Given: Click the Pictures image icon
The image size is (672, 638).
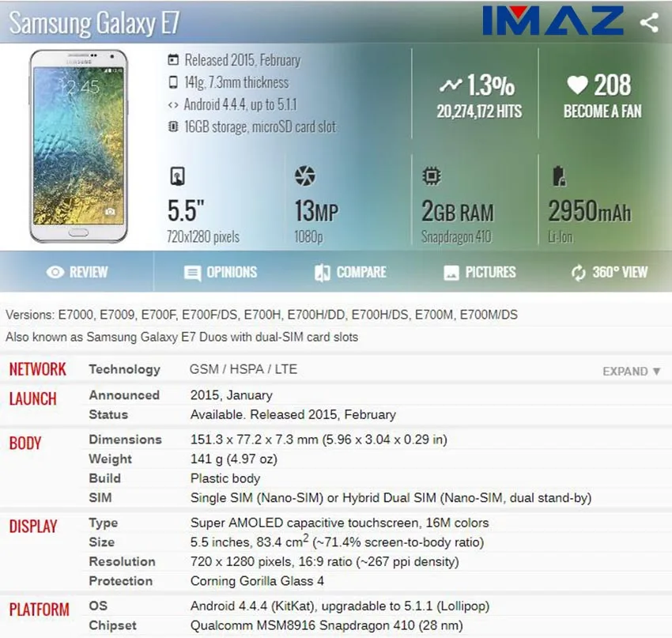Looking at the screenshot, I should (451, 273).
